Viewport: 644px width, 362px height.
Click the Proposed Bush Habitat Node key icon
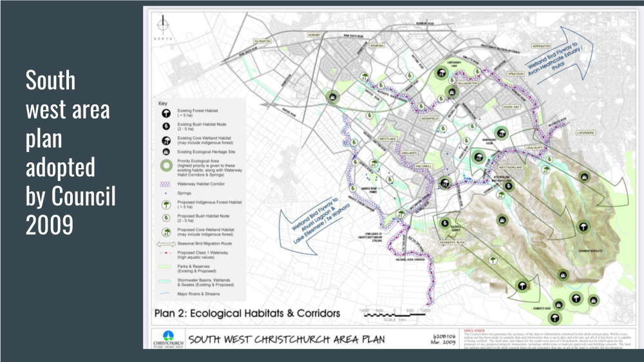166,218
